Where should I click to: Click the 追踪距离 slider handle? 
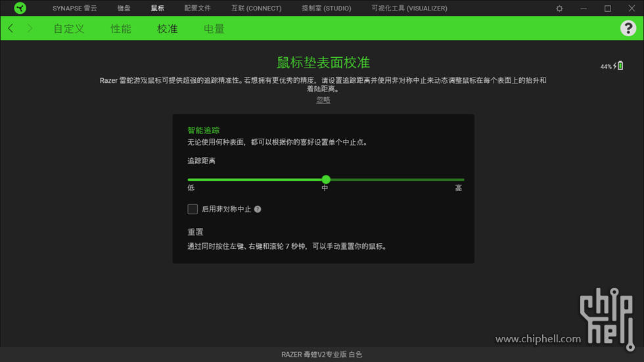click(326, 179)
